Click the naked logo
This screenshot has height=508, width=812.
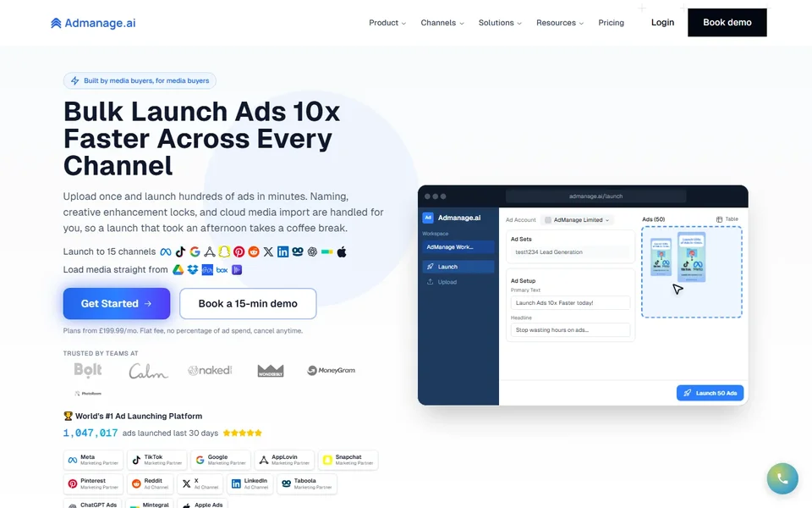click(x=210, y=370)
